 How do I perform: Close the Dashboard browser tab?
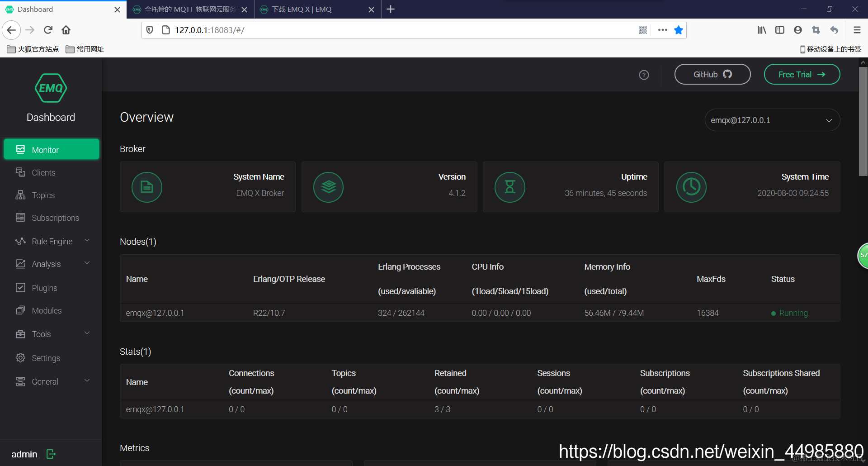[117, 10]
